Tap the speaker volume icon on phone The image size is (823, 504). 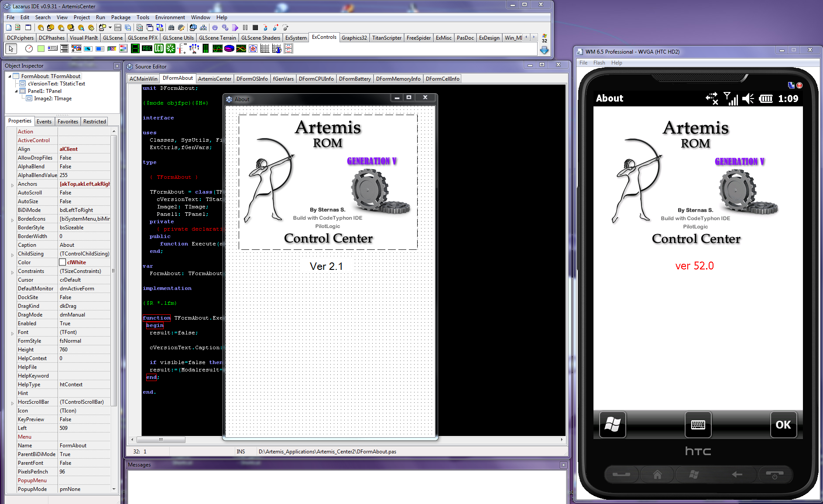748,99
